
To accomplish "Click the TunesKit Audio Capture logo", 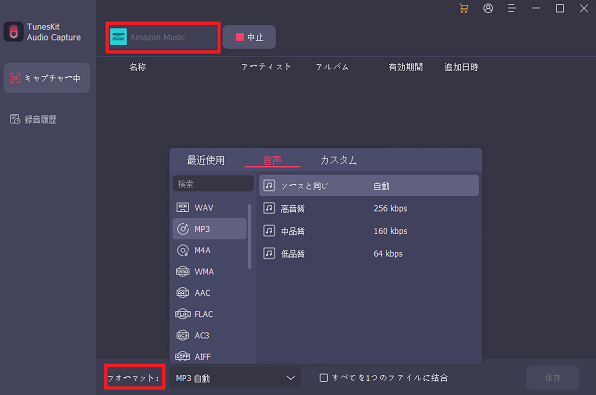I will coord(14,32).
